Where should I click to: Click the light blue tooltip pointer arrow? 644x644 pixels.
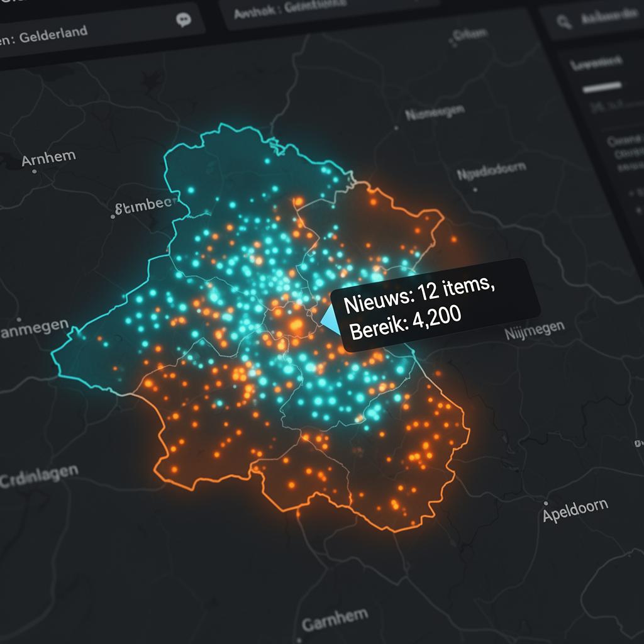[x=331, y=320]
